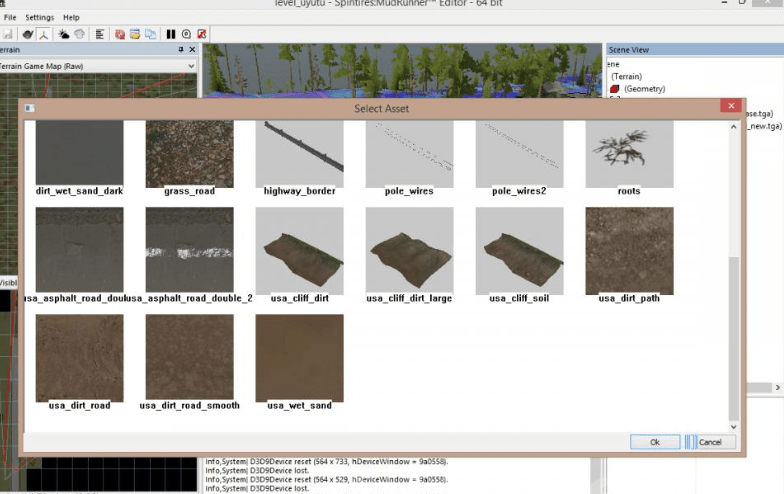Click the circular target icon in toolbar
The width and height of the screenshot is (784, 494).
pyautogui.click(x=186, y=34)
